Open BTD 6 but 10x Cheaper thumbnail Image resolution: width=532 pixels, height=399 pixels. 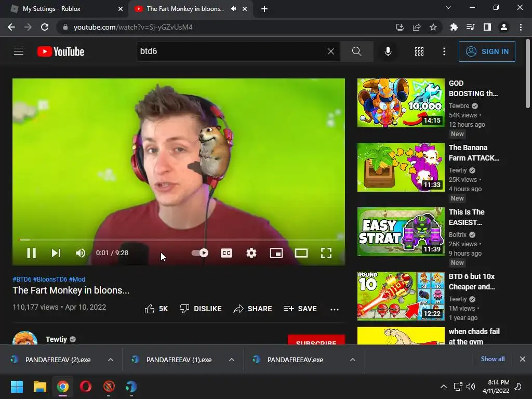(401, 296)
